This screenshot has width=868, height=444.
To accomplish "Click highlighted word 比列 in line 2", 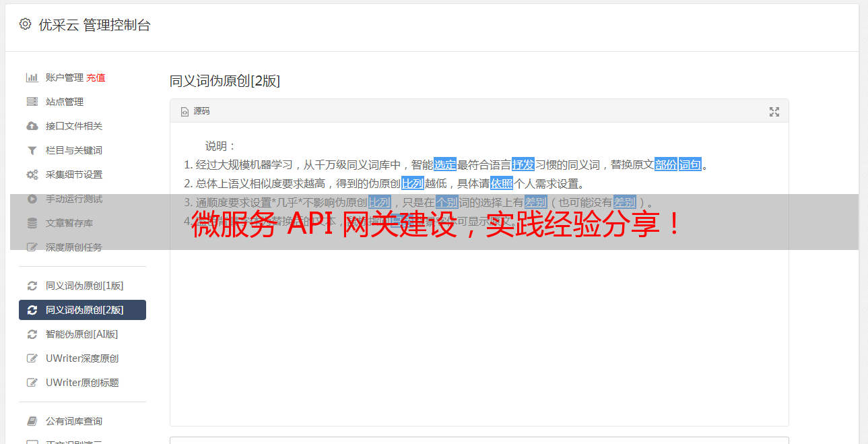I will tap(413, 183).
